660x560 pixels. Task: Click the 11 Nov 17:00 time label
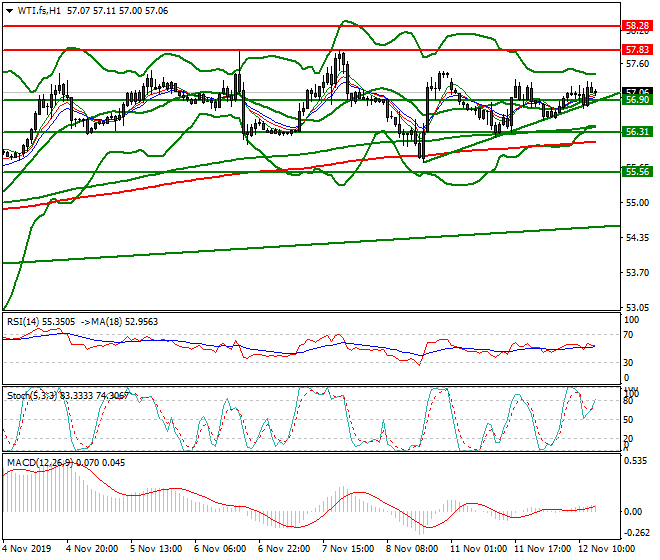[543, 549]
